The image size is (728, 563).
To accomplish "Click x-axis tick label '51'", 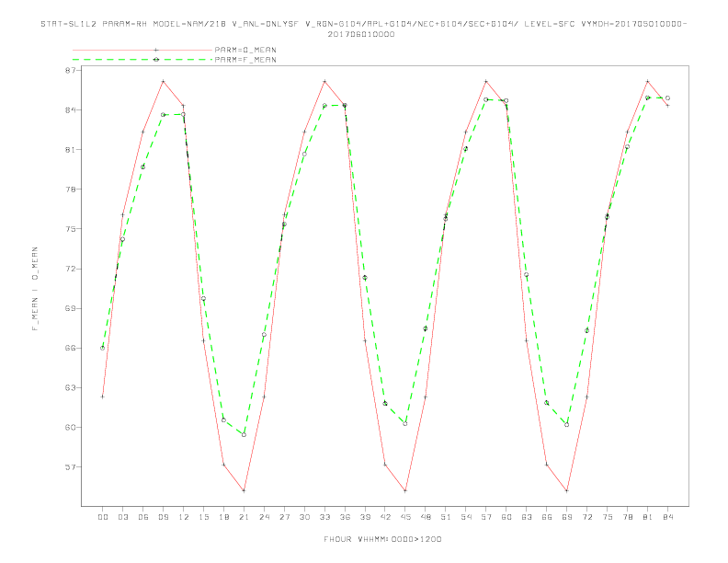I will pyautogui.click(x=446, y=517).
